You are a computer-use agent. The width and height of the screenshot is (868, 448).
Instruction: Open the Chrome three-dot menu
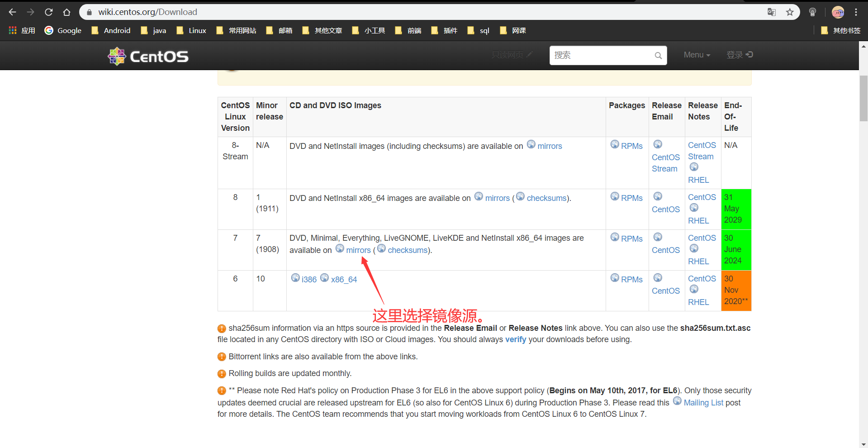[x=856, y=12]
